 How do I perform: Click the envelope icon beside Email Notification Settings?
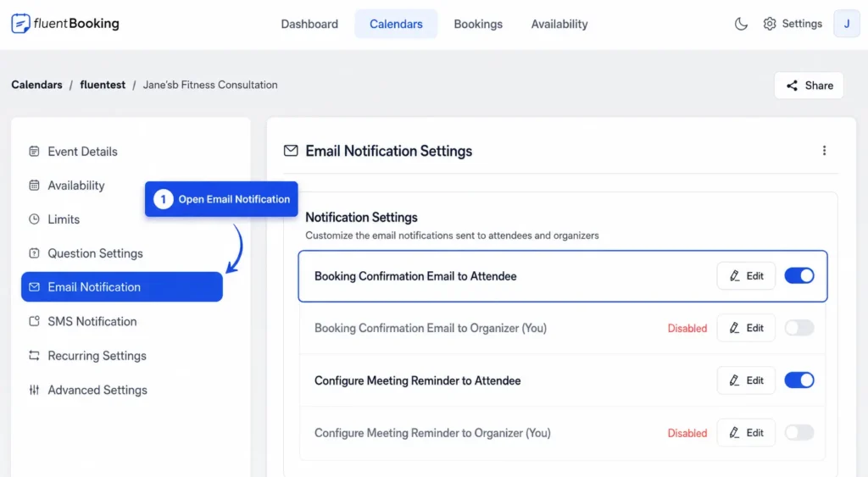(291, 151)
